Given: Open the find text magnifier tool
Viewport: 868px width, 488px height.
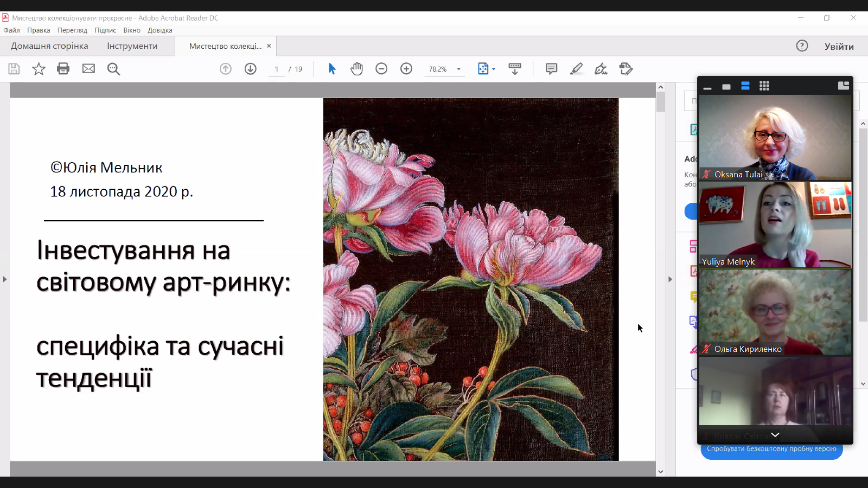Looking at the screenshot, I should (113, 69).
